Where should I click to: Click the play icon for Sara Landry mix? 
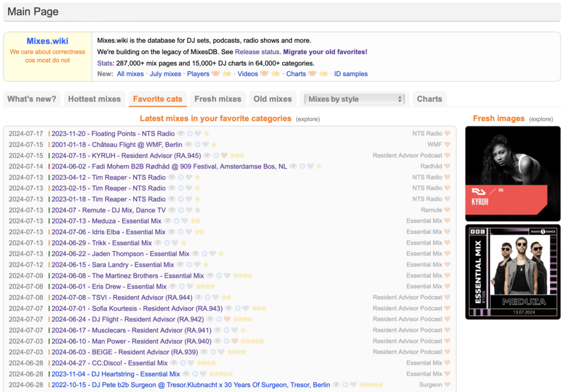point(189,265)
